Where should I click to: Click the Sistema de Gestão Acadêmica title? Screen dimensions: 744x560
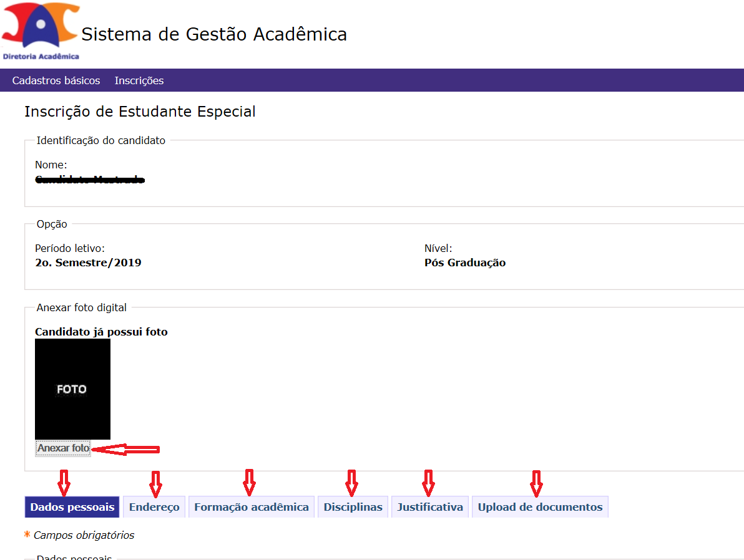(x=214, y=34)
